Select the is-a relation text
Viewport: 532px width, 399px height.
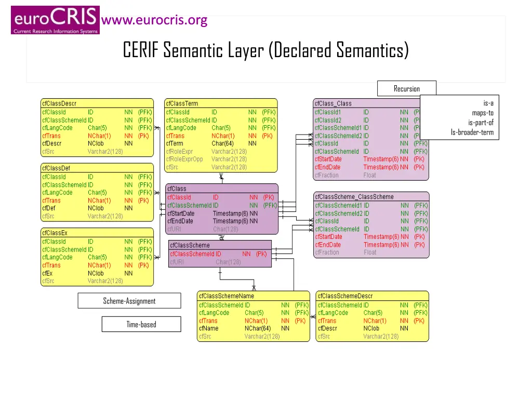pos(488,103)
